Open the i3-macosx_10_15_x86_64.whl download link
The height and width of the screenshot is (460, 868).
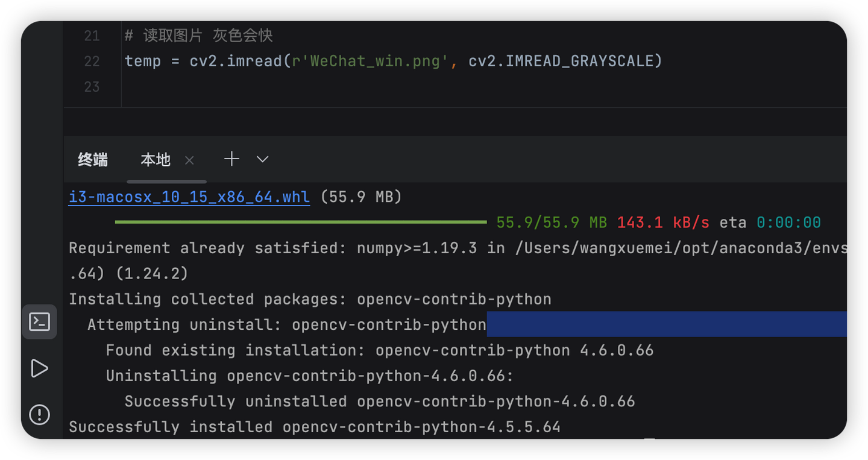(x=189, y=196)
